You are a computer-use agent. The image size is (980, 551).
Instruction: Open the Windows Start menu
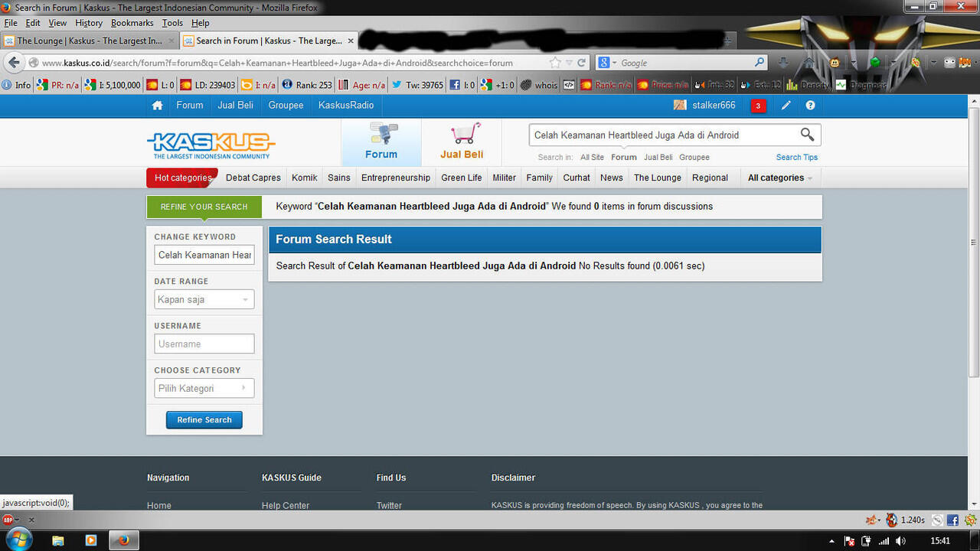pos(18,540)
